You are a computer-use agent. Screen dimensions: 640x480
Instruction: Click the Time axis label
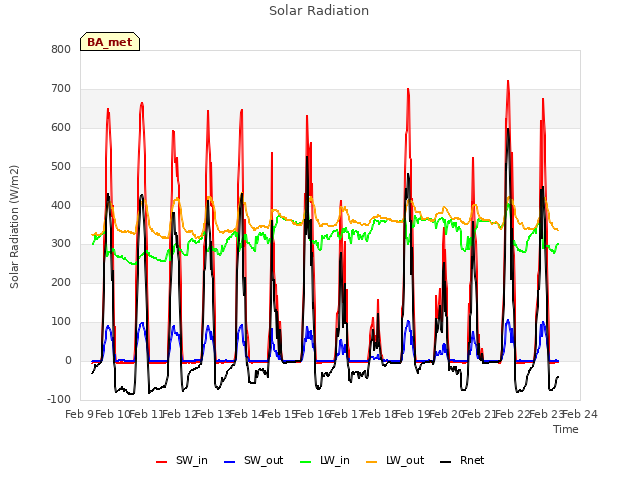tap(566, 429)
